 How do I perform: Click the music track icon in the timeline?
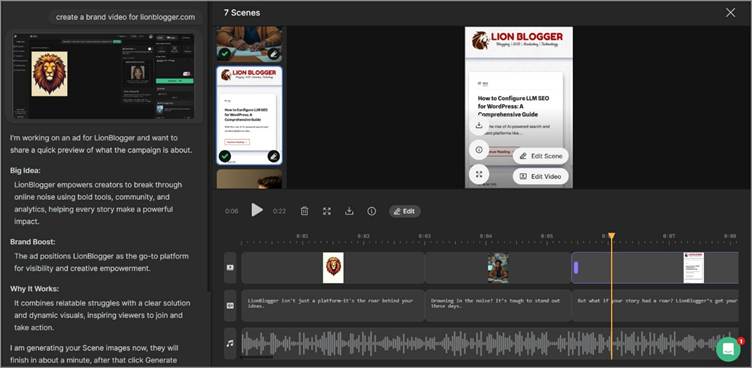click(230, 344)
